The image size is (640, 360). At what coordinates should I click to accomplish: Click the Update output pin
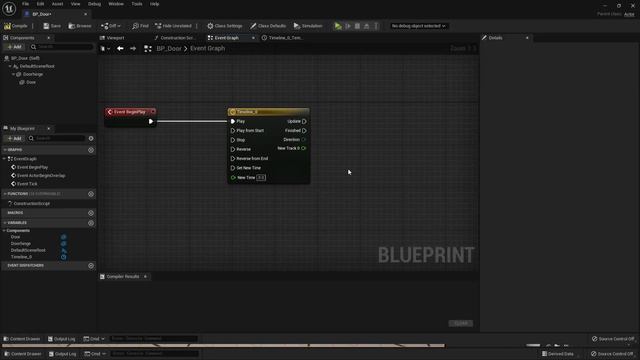tap(304, 121)
